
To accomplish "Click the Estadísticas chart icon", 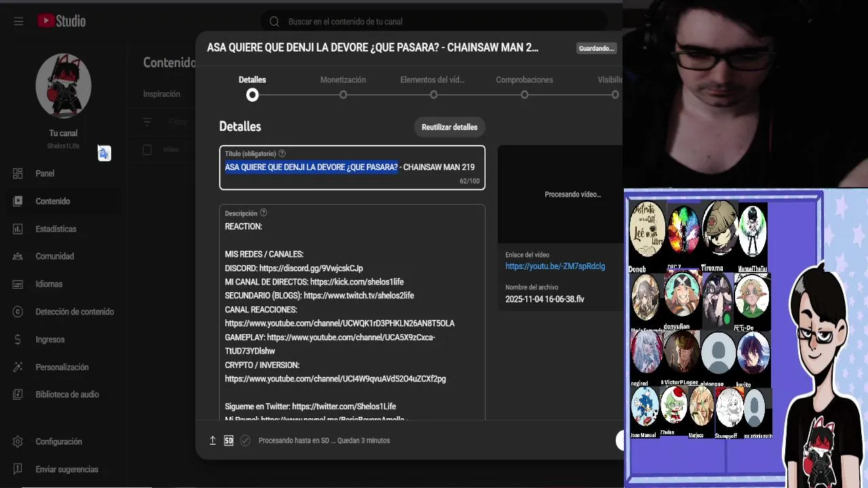I will (x=18, y=229).
